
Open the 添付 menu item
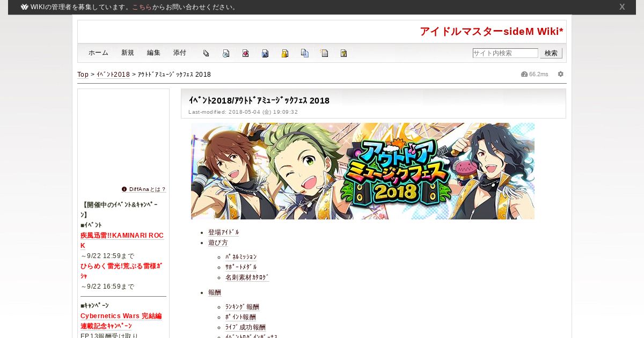[180, 53]
